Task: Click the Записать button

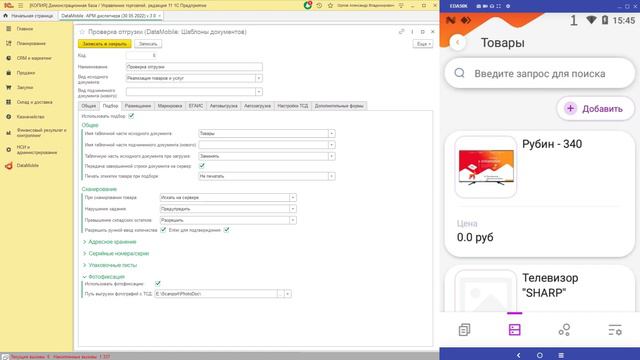Action: [148, 44]
